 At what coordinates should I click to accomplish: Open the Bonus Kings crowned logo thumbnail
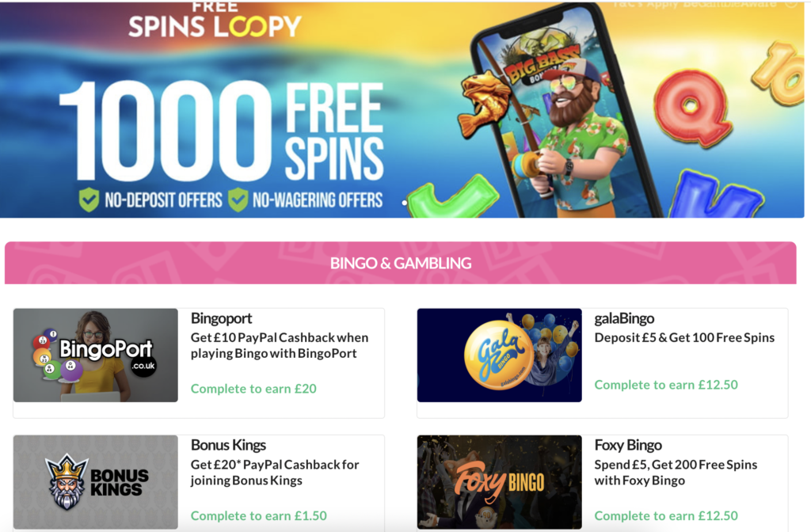tap(96, 482)
